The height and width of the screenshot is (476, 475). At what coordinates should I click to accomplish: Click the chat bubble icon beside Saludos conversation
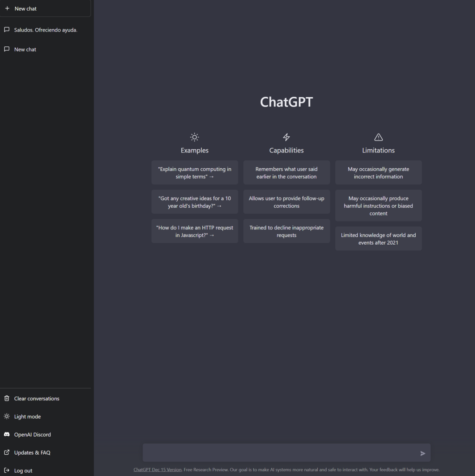pos(7,30)
